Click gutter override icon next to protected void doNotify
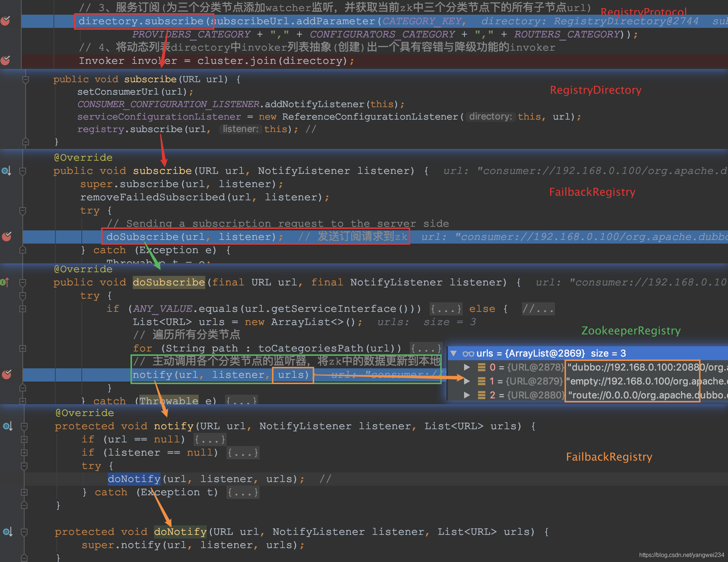This screenshot has width=728, height=562. 7,532
